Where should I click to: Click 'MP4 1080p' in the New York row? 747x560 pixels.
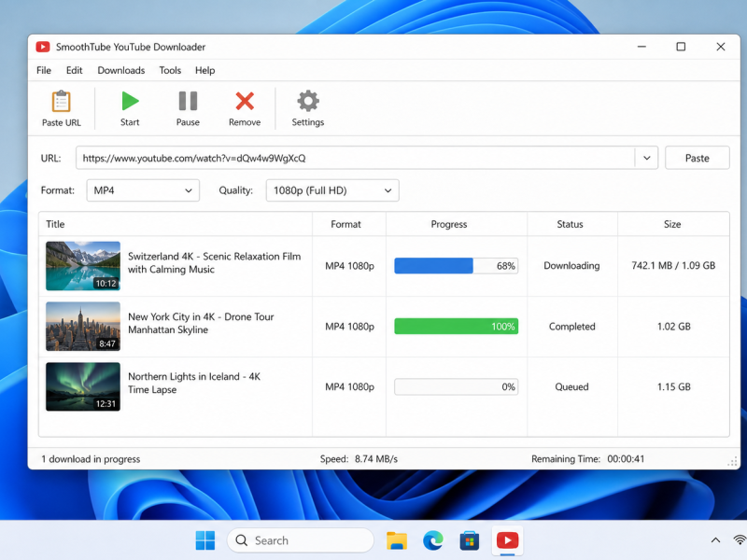click(x=349, y=326)
